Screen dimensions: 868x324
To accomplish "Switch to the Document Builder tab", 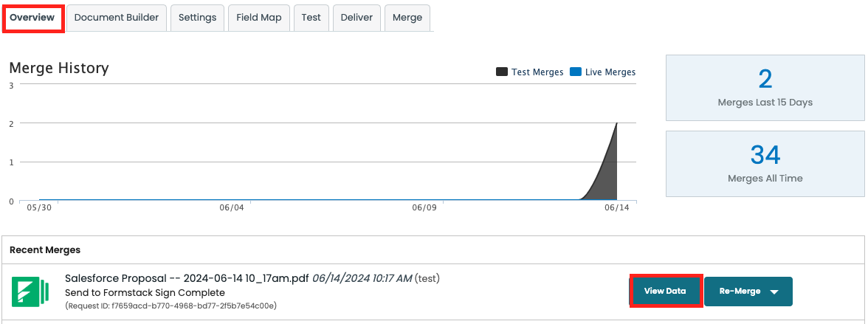I will tap(117, 18).
